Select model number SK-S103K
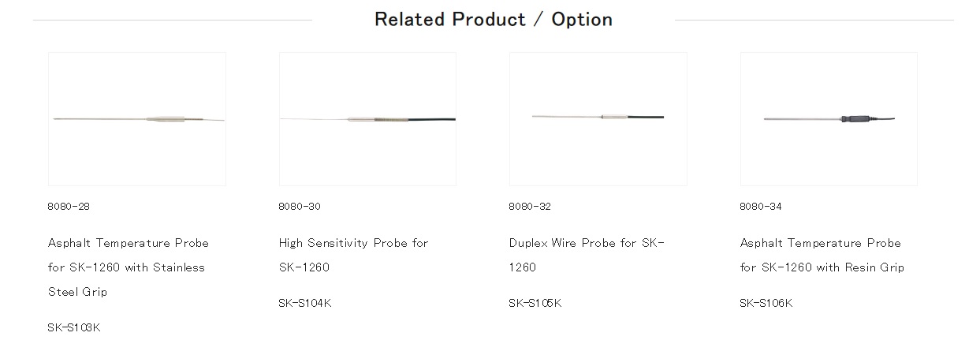This screenshot has height=355, width=980. 74,327
